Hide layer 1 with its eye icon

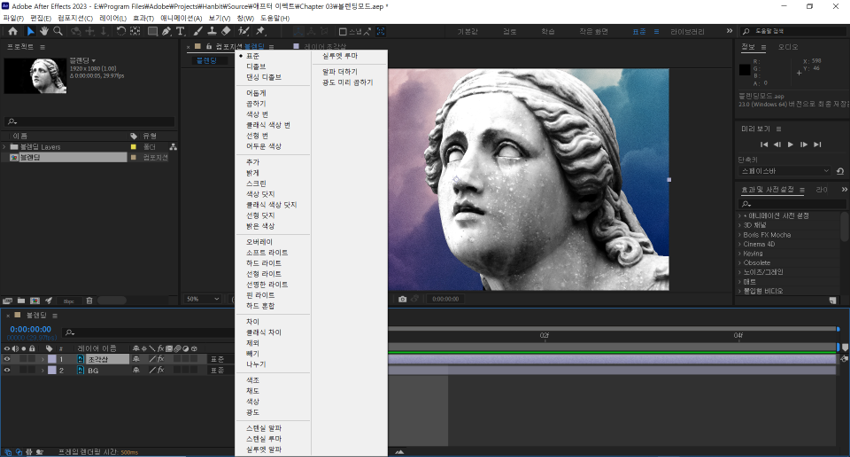(7, 359)
